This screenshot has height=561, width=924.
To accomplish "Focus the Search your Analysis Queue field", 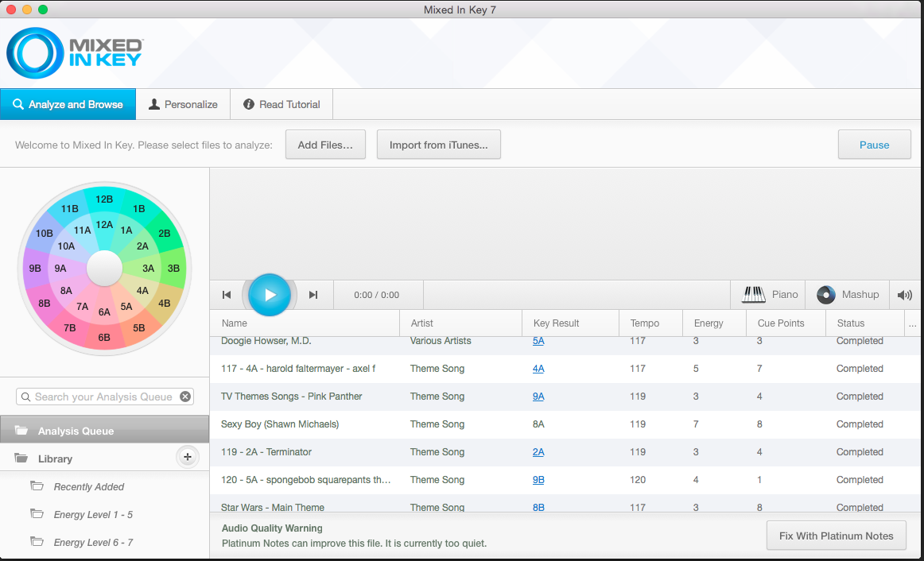I will pyautogui.click(x=103, y=397).
